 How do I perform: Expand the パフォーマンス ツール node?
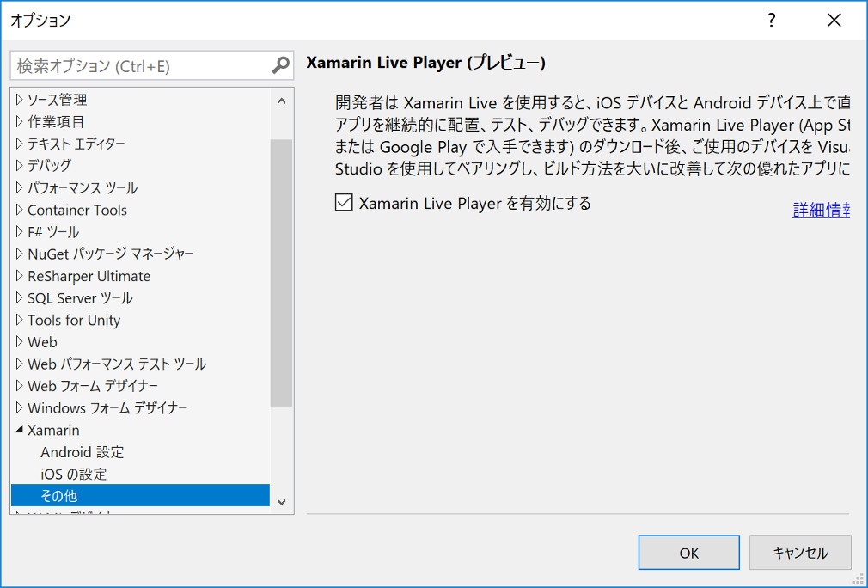[20, 187]
